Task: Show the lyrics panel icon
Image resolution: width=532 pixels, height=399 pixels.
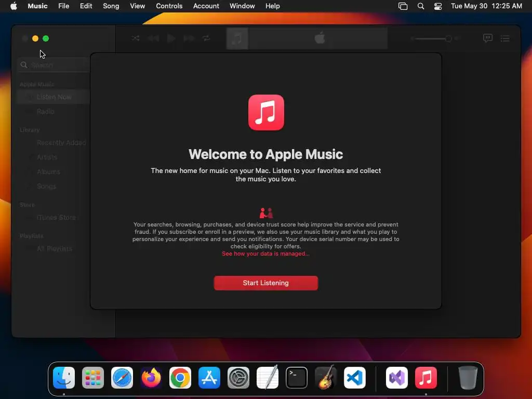Action: [x=487, y=38]
